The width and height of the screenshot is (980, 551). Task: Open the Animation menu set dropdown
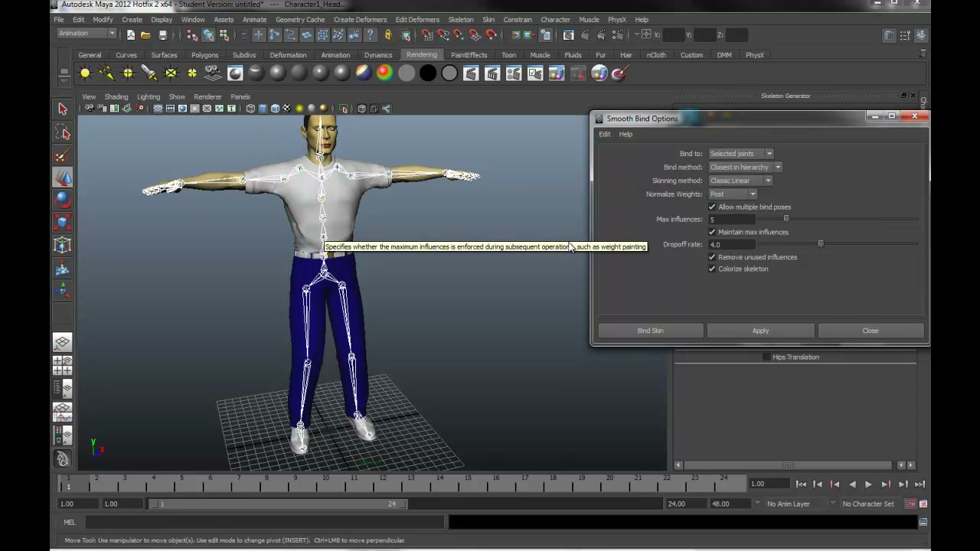87,34
